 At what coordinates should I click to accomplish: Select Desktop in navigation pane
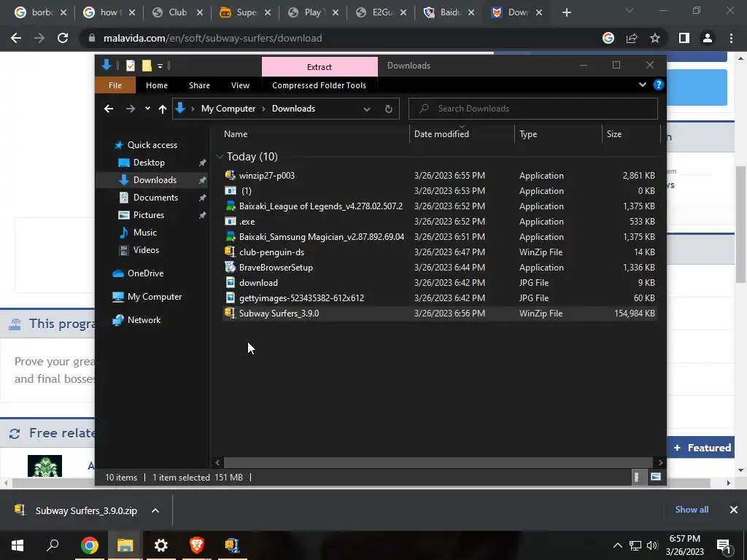149,163
